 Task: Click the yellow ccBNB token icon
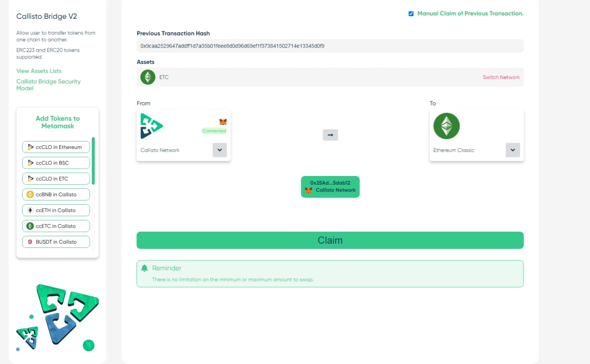point(30,194)
